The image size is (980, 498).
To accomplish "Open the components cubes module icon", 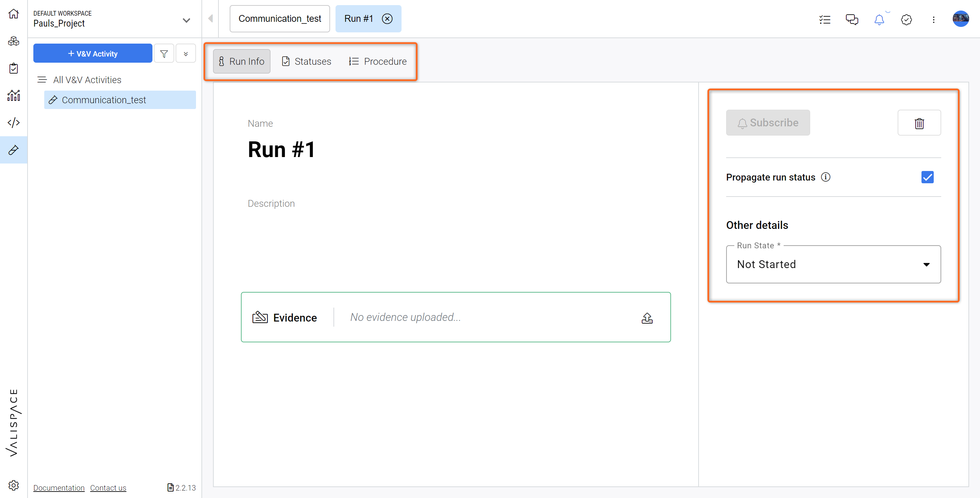I will (x=14, y=41).
